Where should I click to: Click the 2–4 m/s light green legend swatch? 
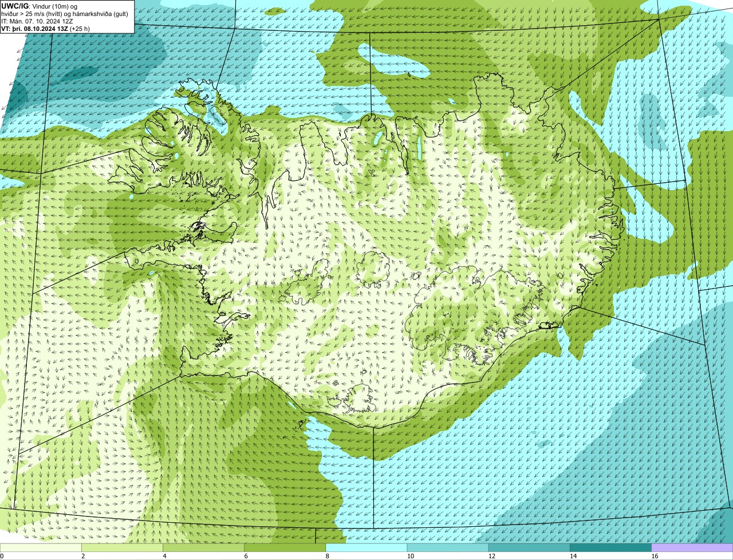123,547
